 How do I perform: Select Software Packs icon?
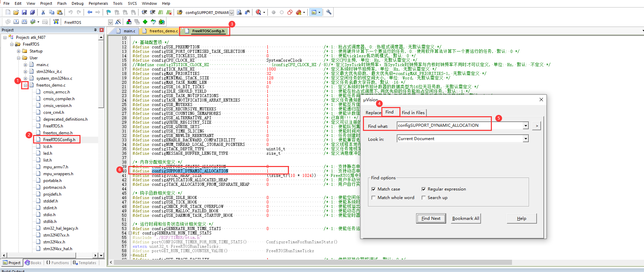pyautogui.click(x=153, y=22)
